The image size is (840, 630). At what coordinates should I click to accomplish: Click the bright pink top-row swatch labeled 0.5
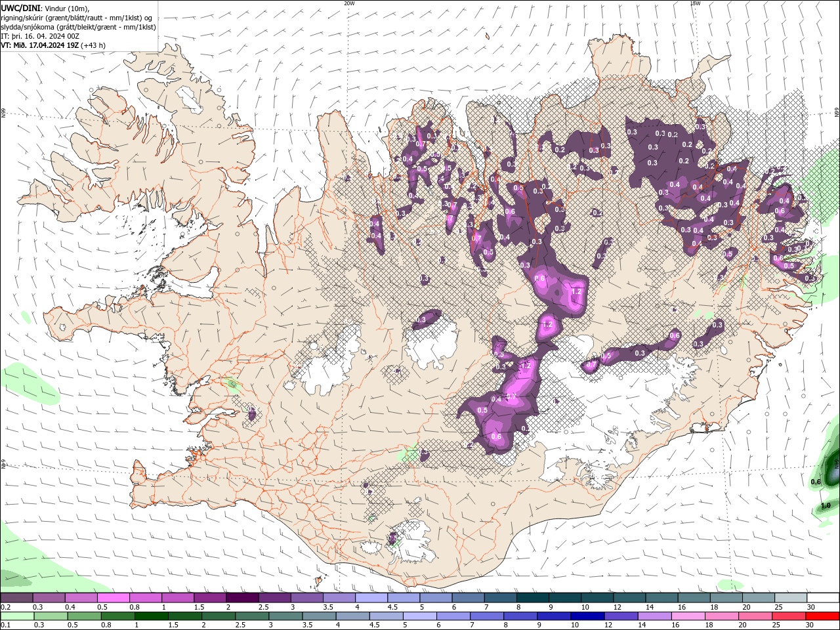[113, 598]
